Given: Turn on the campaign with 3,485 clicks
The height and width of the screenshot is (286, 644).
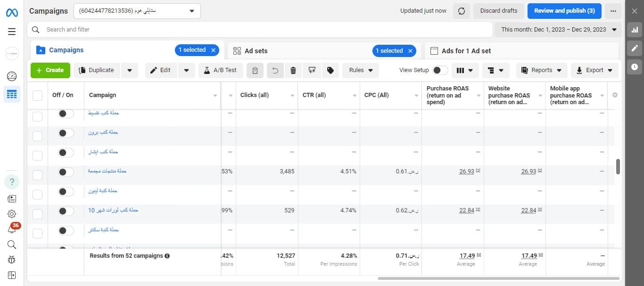Looking at the screenshot, I should pos(66,172).
